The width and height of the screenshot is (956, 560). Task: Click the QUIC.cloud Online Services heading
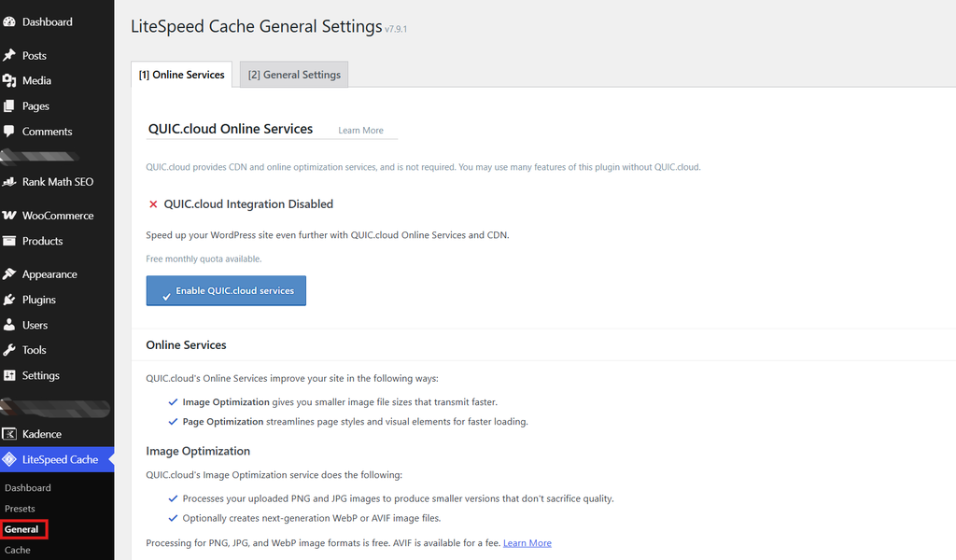pyautogui.click(x=231, y=129)
